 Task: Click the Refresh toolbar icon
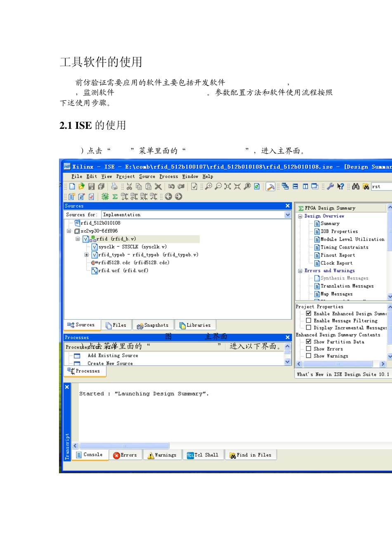[x=257, y=187]
